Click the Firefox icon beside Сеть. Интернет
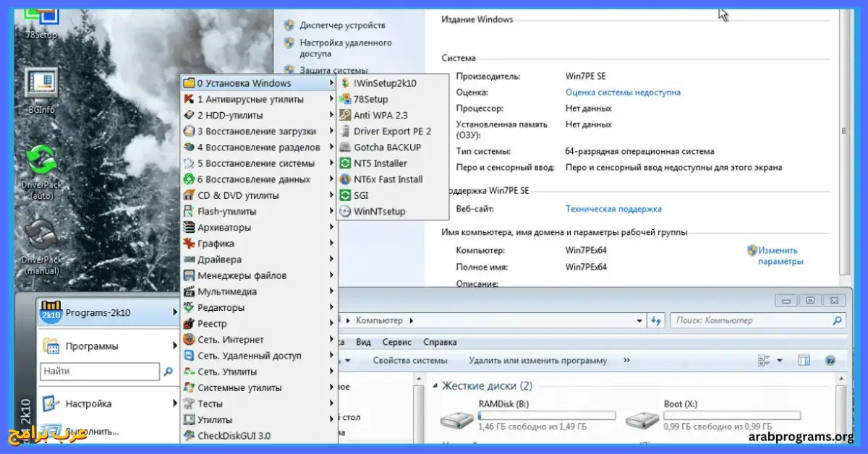868x454 pixels. 189,340
